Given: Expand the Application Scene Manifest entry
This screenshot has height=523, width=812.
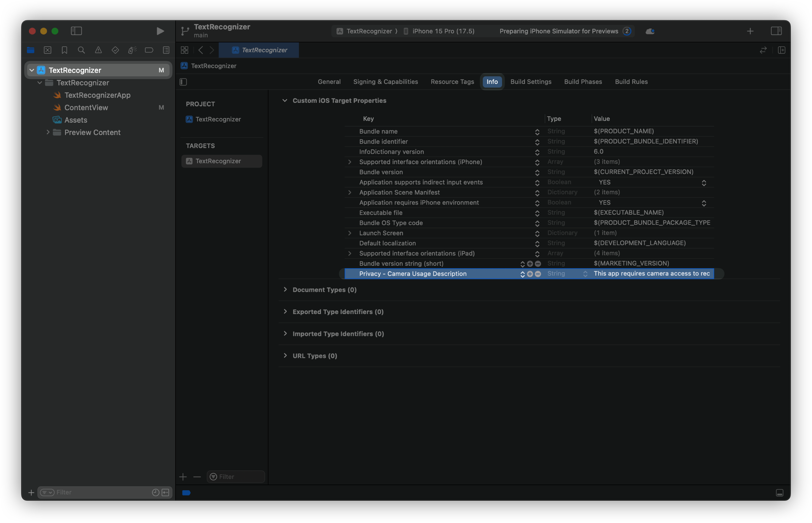Looking at the screenshot, I should [x=350, y=192].
